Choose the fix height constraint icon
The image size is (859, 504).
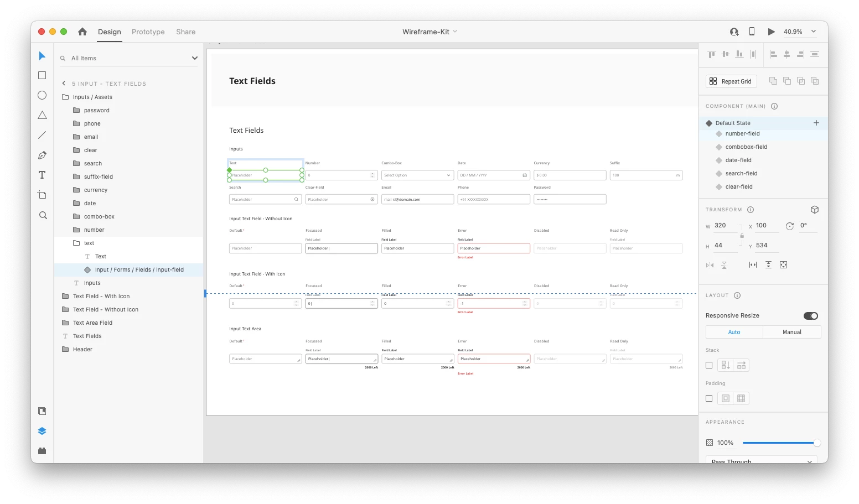[768, 265]
